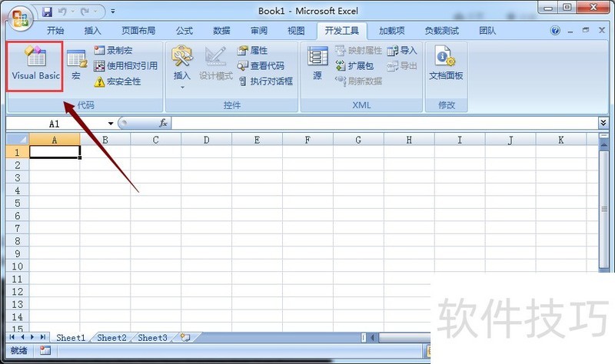The image size is (615, 364).
Task: Click XML Export (导出)
Action: click(x=402, y=66)
